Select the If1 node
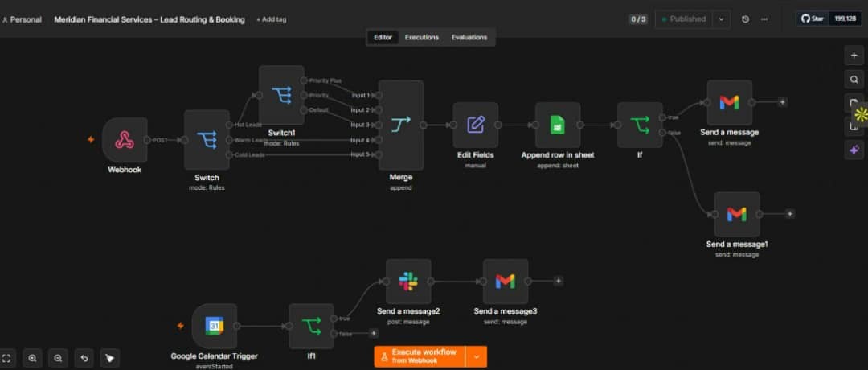 click(312, 327)
